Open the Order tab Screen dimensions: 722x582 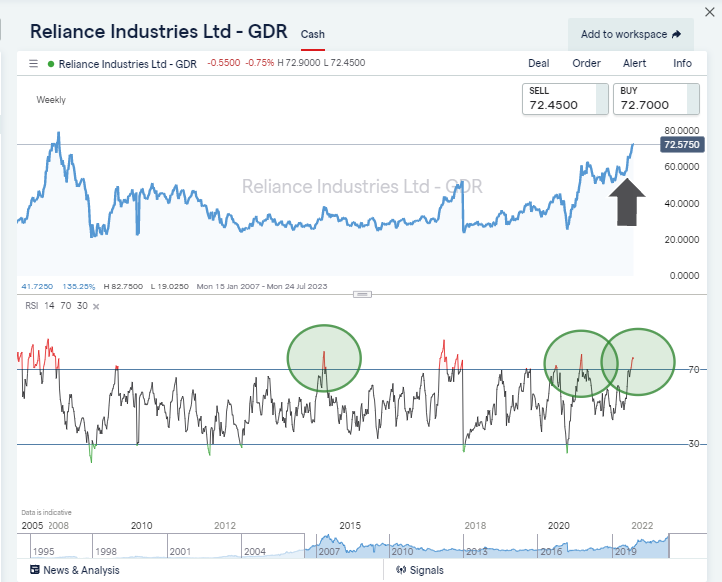tap(586, 64)
